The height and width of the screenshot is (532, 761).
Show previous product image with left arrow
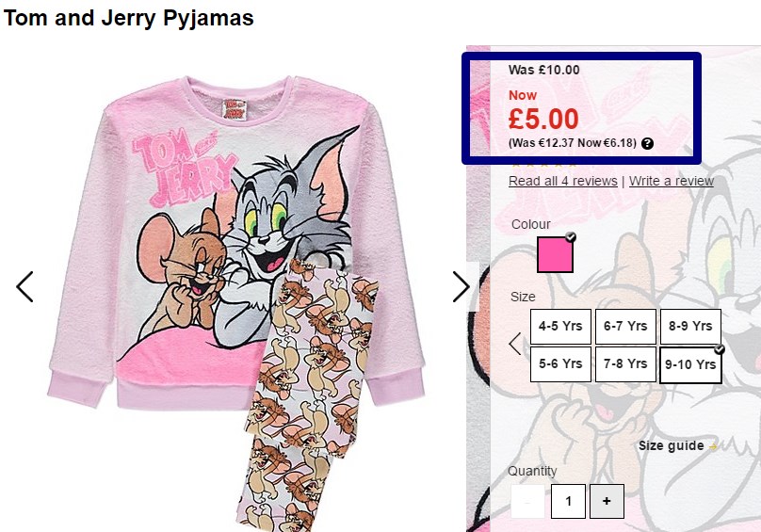coord(24,287)
